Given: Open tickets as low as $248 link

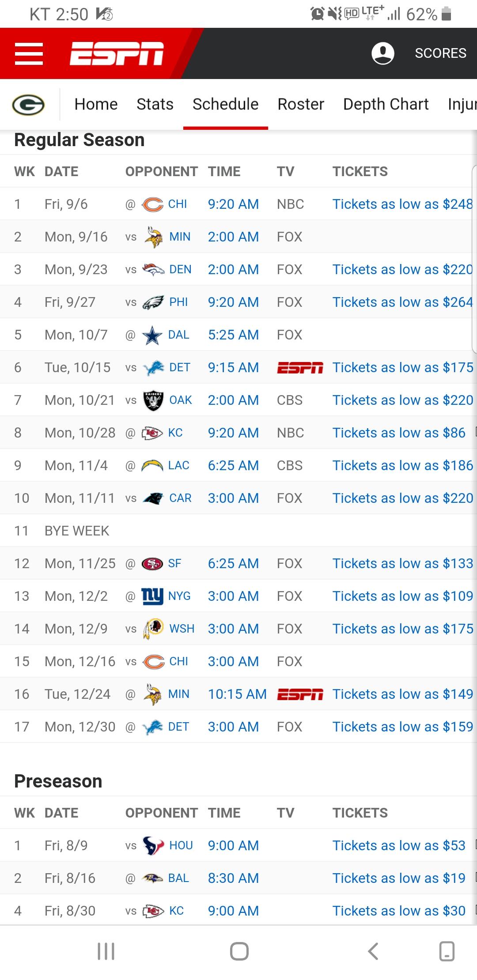Looking at the screenshot, I should [x=402, y=204].
